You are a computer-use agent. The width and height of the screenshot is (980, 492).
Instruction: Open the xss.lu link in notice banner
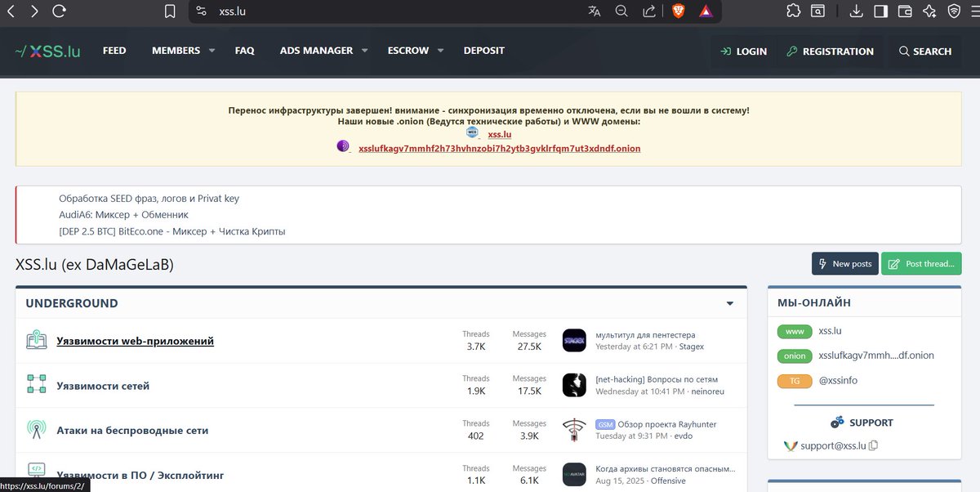pos(500,134)
